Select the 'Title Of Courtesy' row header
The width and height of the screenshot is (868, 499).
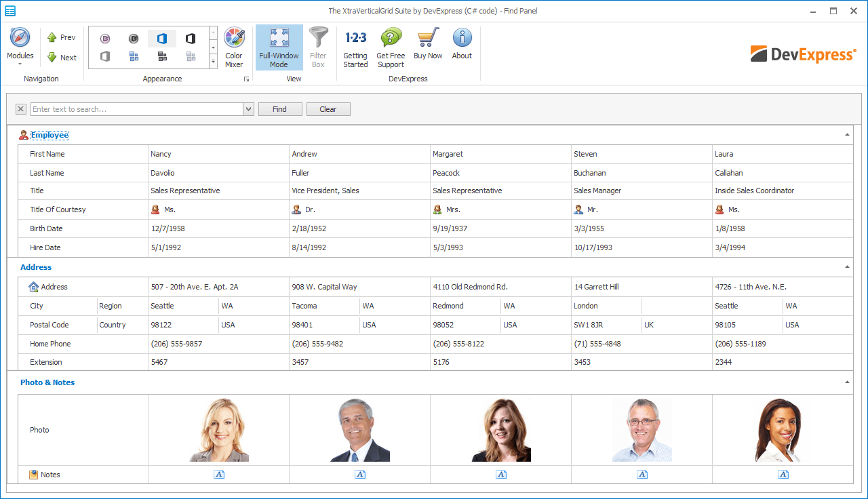(83, 209)
